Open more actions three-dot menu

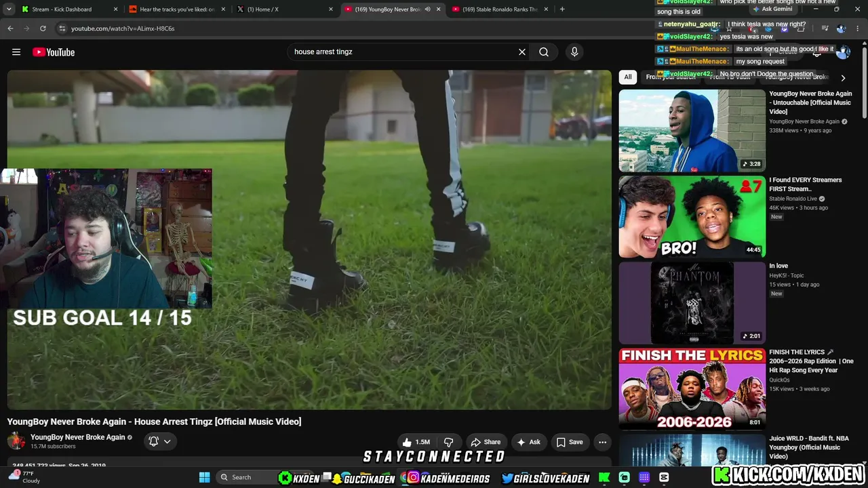coord(602,442)
